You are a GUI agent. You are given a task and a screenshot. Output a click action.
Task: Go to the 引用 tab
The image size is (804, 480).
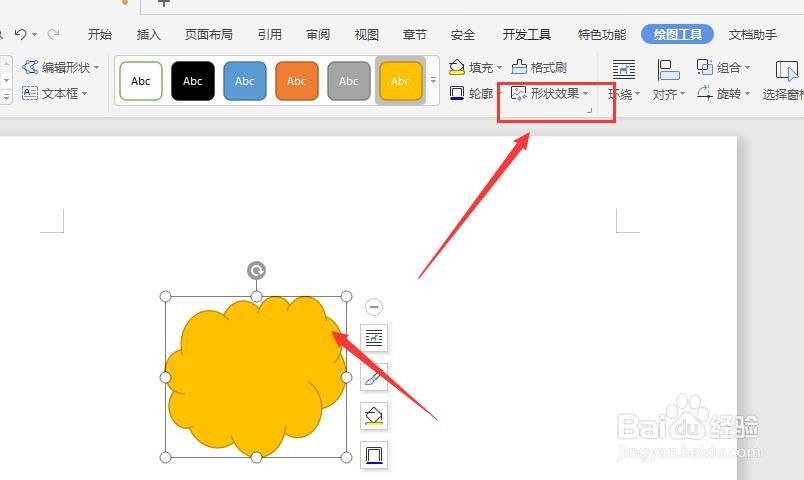(270, 34)
